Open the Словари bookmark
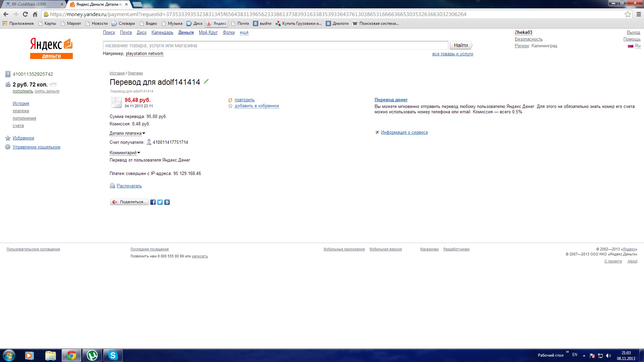 (x=123, y=23)
